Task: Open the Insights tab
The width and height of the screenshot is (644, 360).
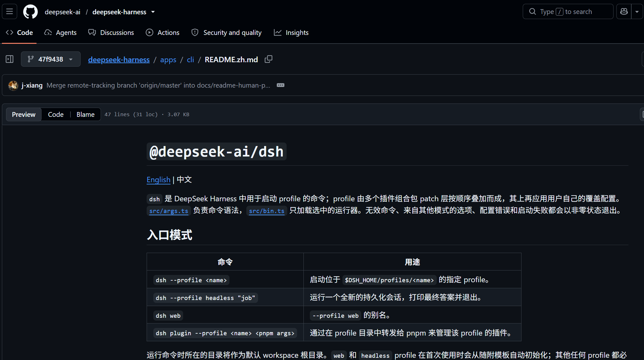Action: click(291, 33)
